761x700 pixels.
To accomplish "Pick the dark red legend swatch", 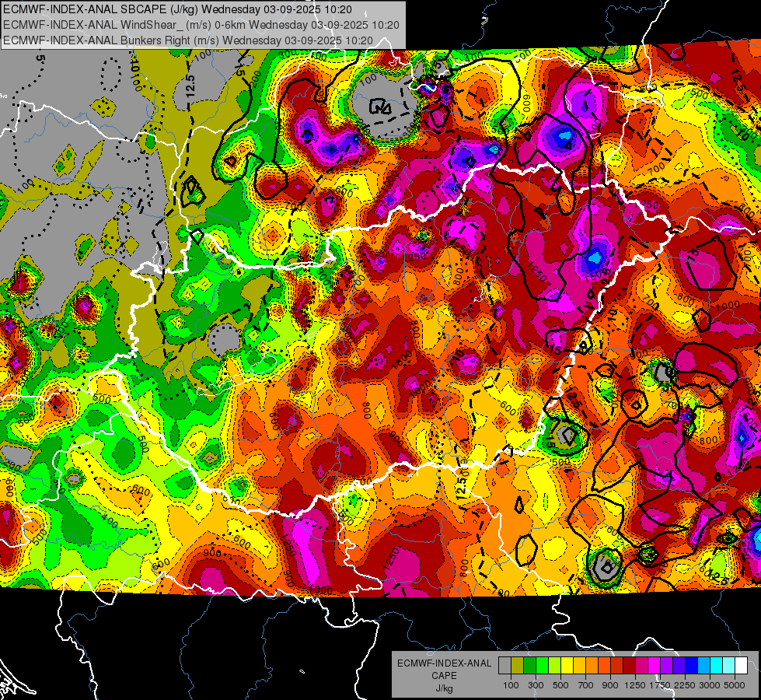I will tap(630, 666).
